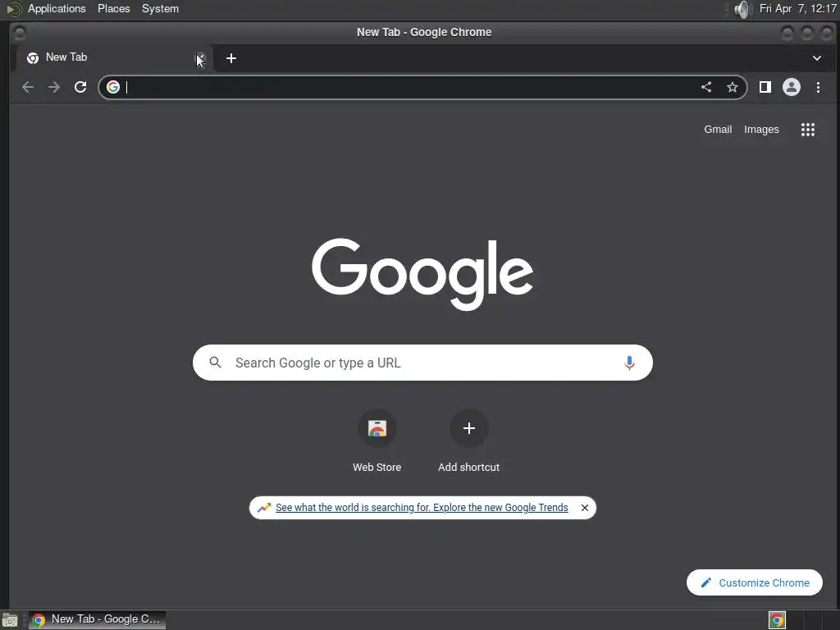The image size is (840, 630).
Task: Click the Chrome icon in bottom tray
Action: coord(777,620)
